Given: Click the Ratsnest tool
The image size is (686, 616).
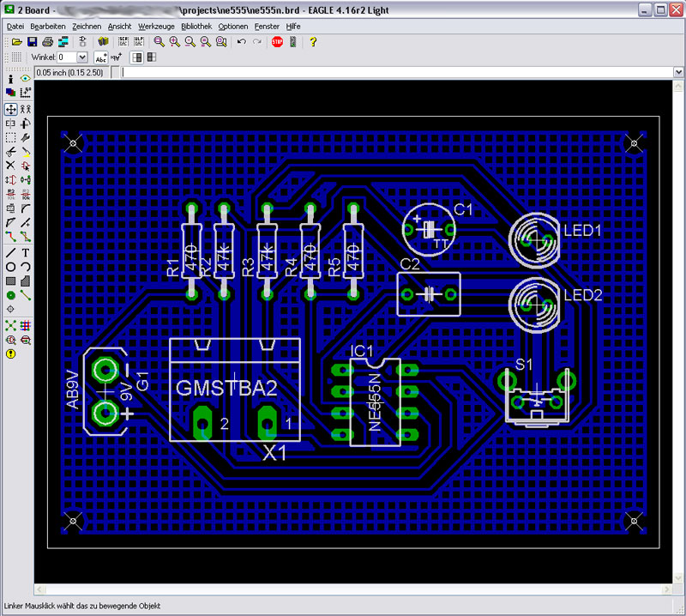Looking at the screenshot, I should [10, 326].
